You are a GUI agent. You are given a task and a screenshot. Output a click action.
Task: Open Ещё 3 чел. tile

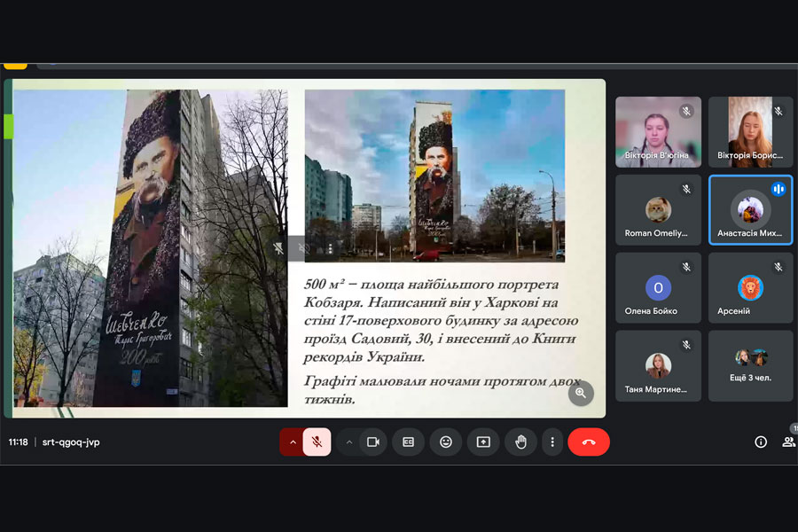coord(751,366)
